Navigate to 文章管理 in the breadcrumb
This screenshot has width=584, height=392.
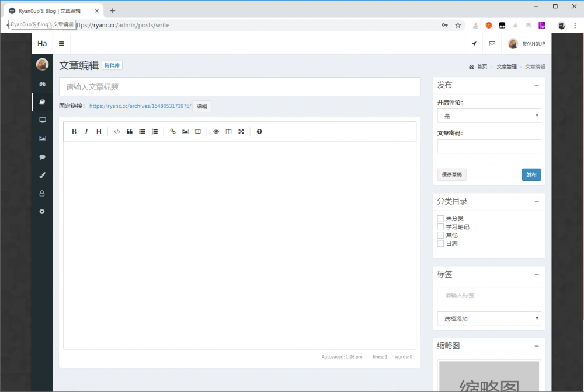[x=506, y=66]
